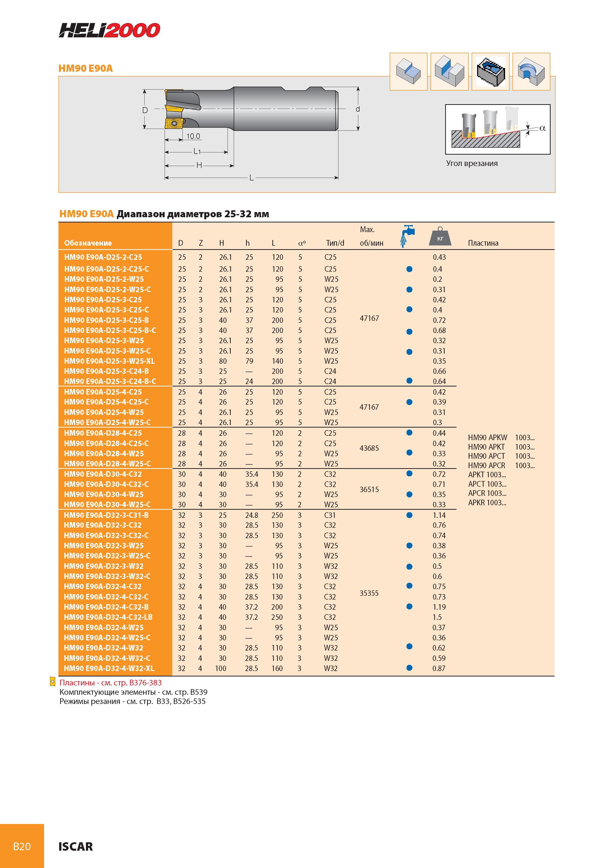Image resolution: width=614 pixels, height=868 pixels.
Task: Click the coolant dot for HM90 E90A-D32-3-C31-B
Action: (x=409, y=515)
